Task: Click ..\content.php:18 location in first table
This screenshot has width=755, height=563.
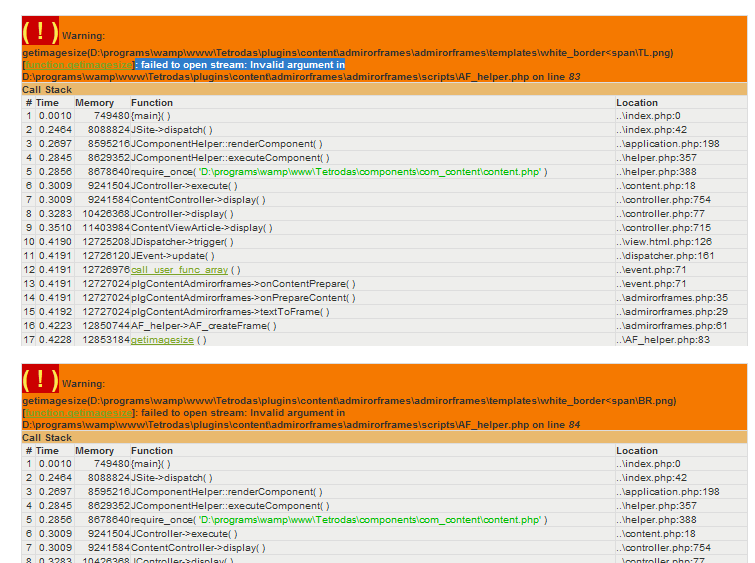Action: click(656, 186)
